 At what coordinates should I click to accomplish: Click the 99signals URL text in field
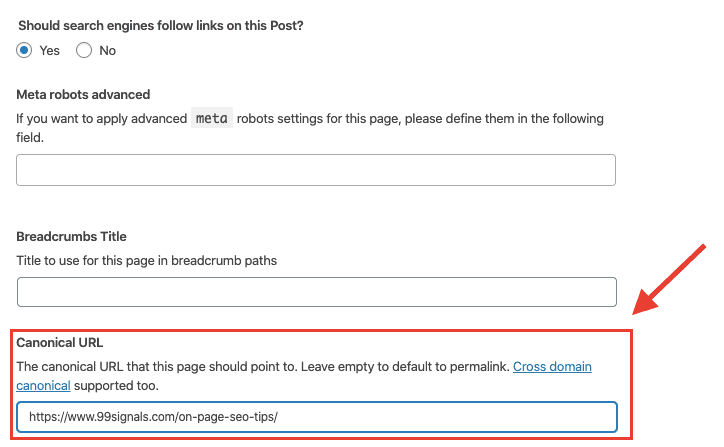(153, 417)
